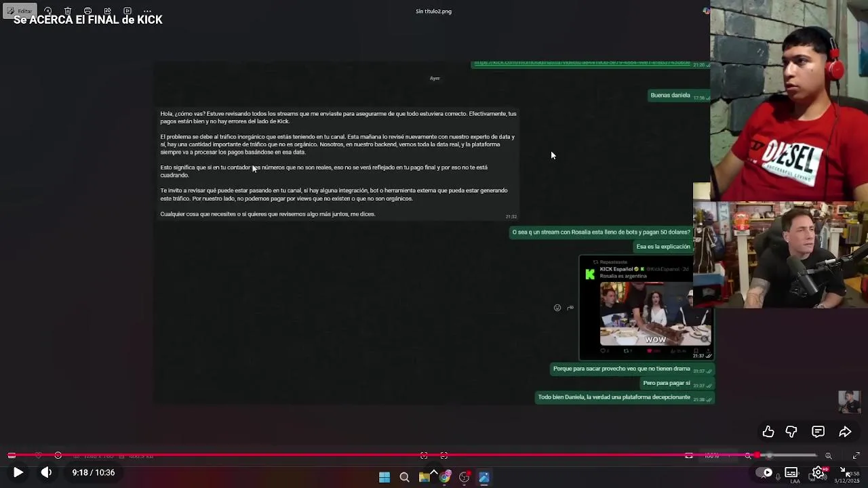Click the channel watermark thumbnail

(849, 402)
